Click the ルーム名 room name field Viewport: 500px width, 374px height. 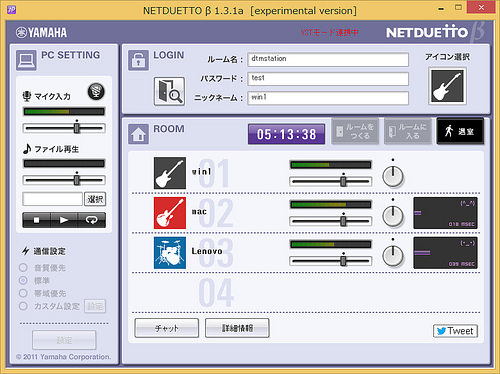(328, 60)
